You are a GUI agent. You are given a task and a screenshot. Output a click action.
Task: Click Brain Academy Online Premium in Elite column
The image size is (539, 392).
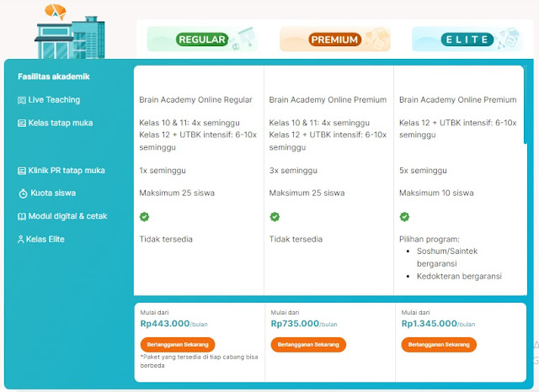pos(458,100)
